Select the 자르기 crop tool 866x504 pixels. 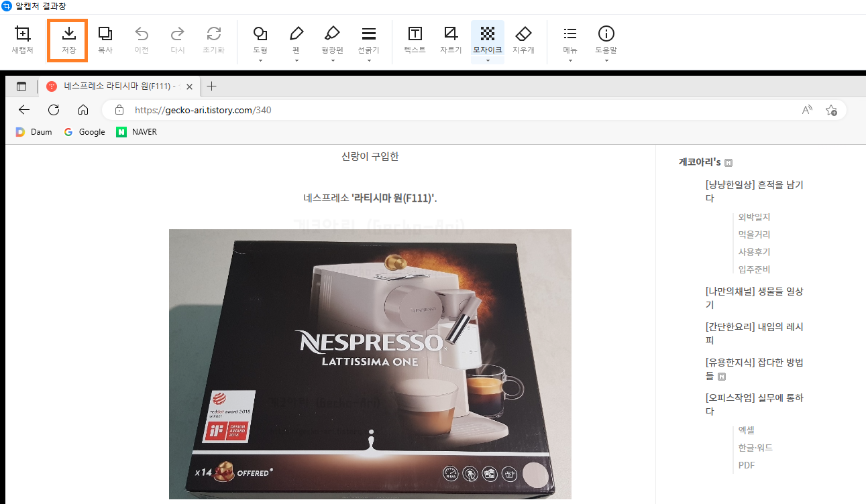tap(451, 40)
